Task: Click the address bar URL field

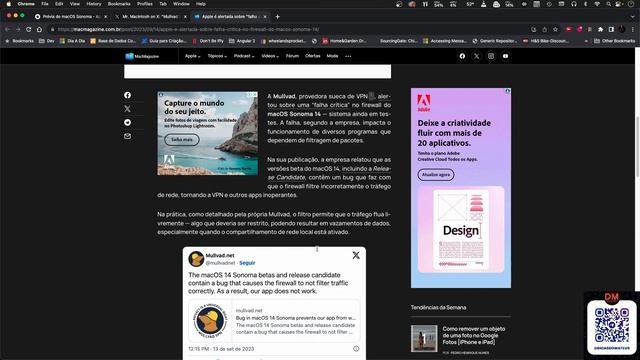Action: 286,29
